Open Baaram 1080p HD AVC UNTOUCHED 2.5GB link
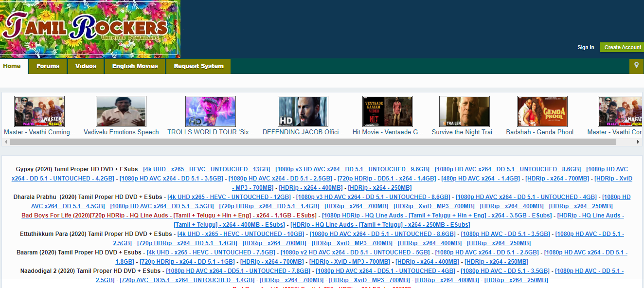 (487, 252)
